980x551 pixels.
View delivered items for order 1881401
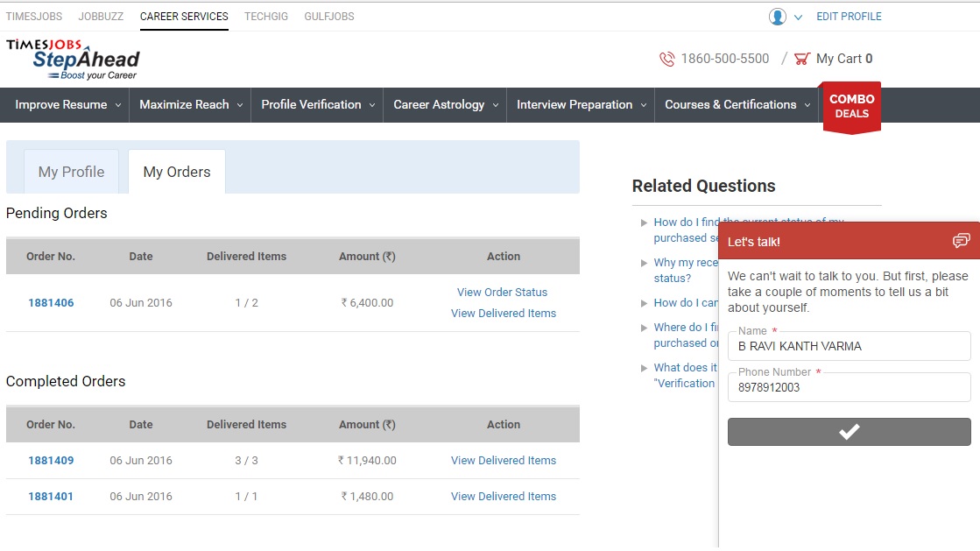(503, 497)
